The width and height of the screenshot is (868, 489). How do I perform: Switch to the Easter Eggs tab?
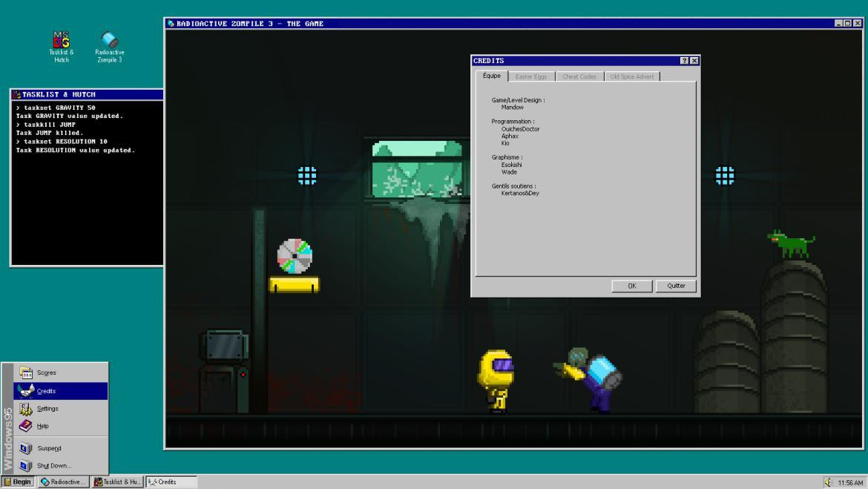(x=531, y=76)
